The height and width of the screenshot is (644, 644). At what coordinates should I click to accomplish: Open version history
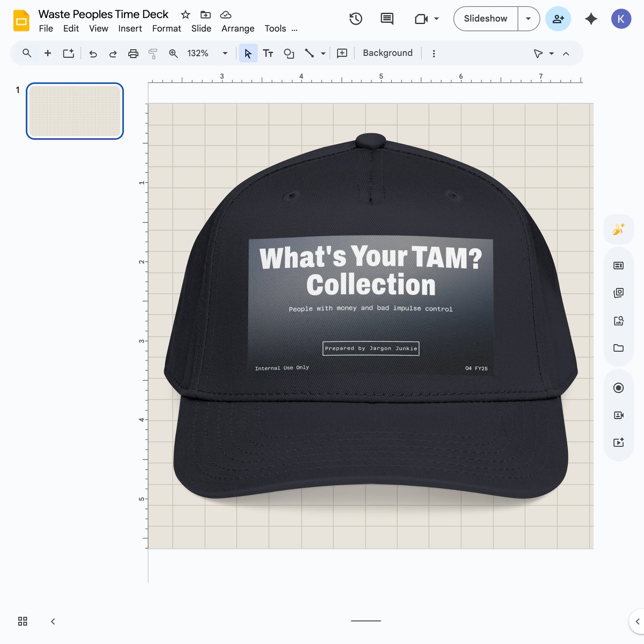[x=355, y=19]
